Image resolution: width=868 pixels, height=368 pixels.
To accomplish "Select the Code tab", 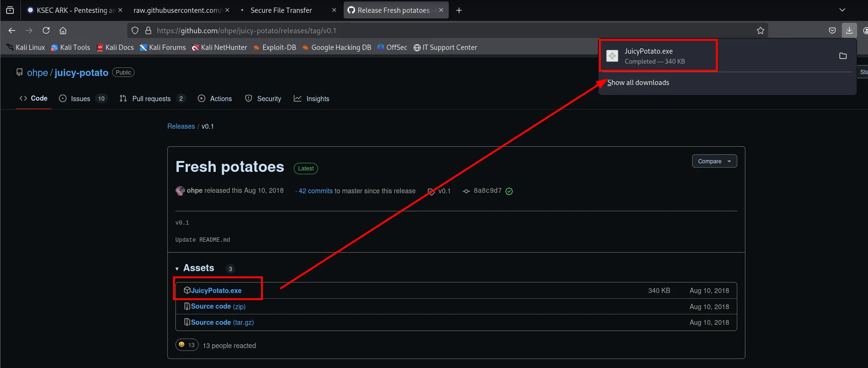I will (33, 98).
